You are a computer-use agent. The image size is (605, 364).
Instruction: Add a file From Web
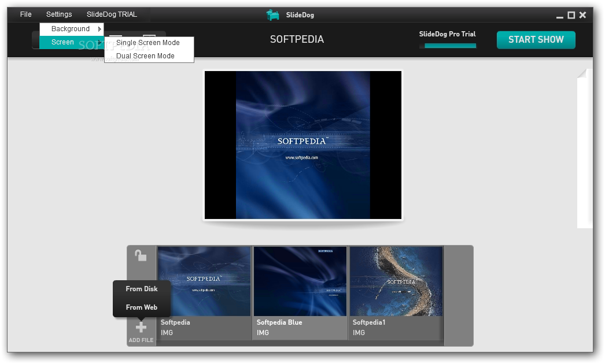(142, 307)
